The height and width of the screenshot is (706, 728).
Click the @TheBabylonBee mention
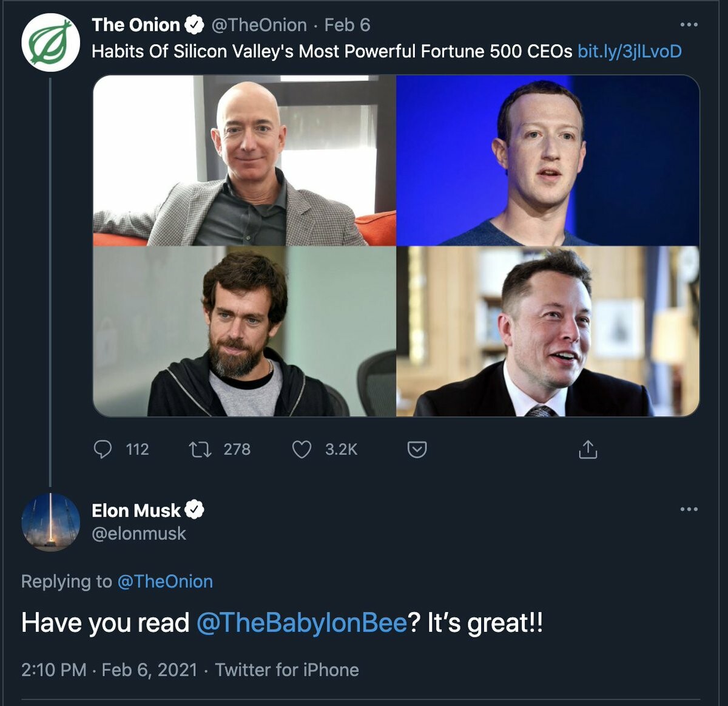tap(302, 623)
